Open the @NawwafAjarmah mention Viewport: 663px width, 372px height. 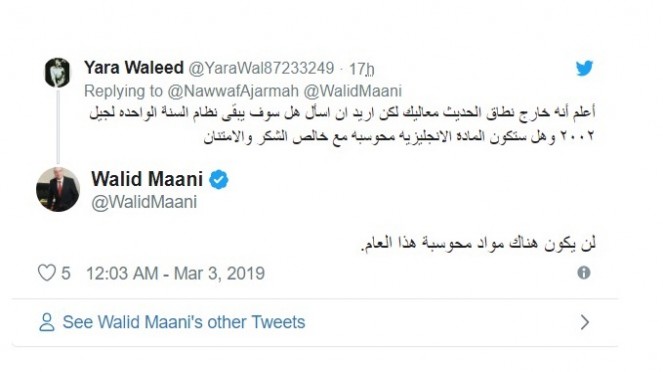point(233,91)
